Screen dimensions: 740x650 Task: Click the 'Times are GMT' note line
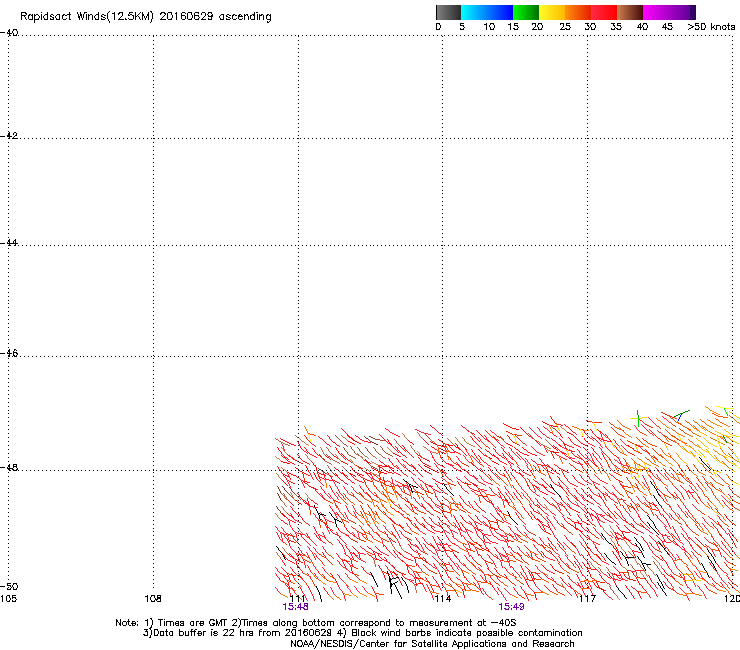point(316,623)
